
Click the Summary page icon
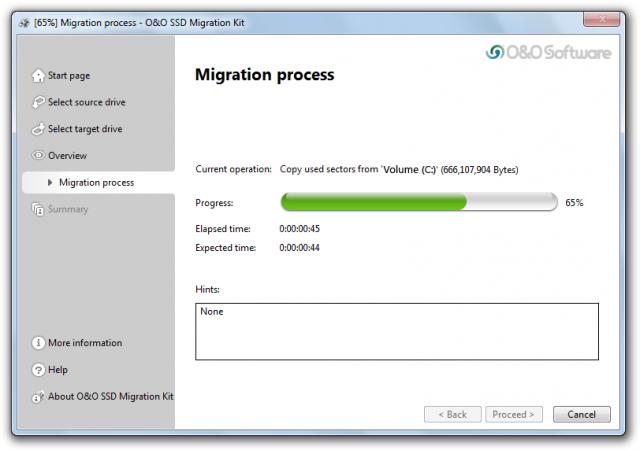click(x=38, y=209)
